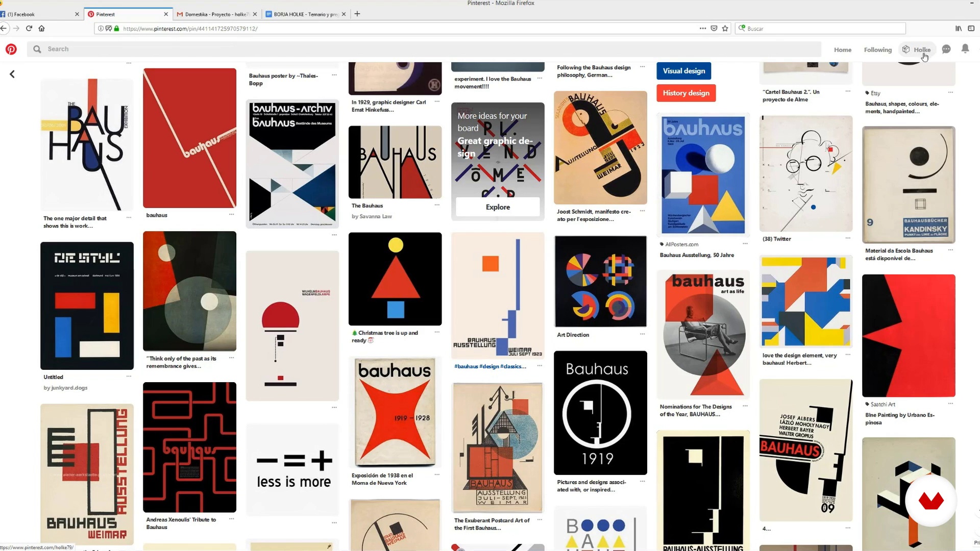Open the Pocket save icon
This screenshot has width=980, height=551.
714,29
